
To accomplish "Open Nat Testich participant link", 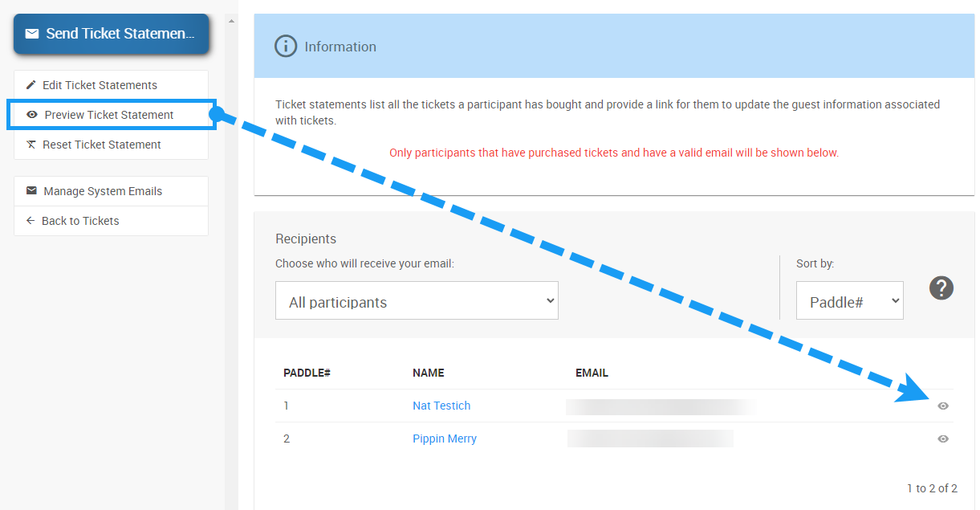I will pyautogui.click(x=441, y=406).
